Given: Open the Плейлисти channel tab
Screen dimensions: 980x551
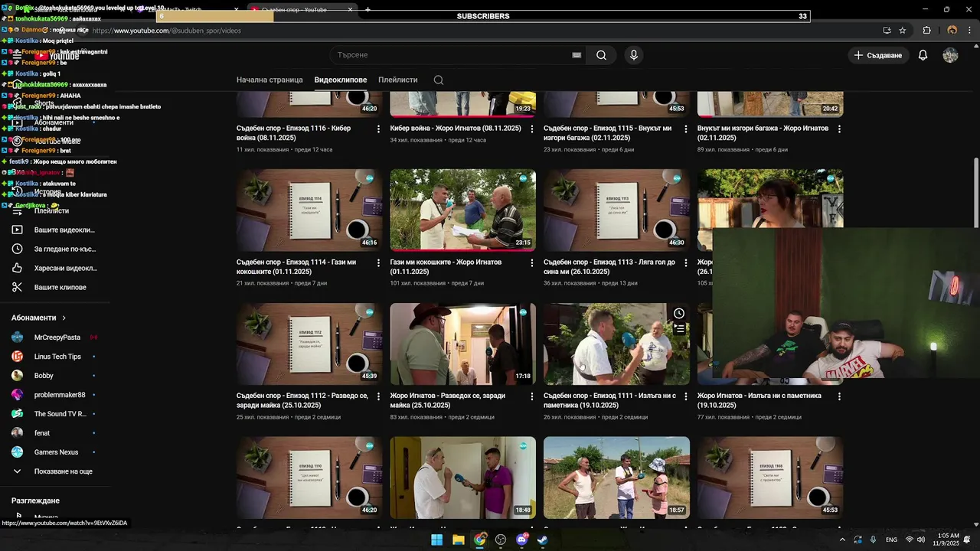Looking at the screenshot, I should [x=398, y=80].
